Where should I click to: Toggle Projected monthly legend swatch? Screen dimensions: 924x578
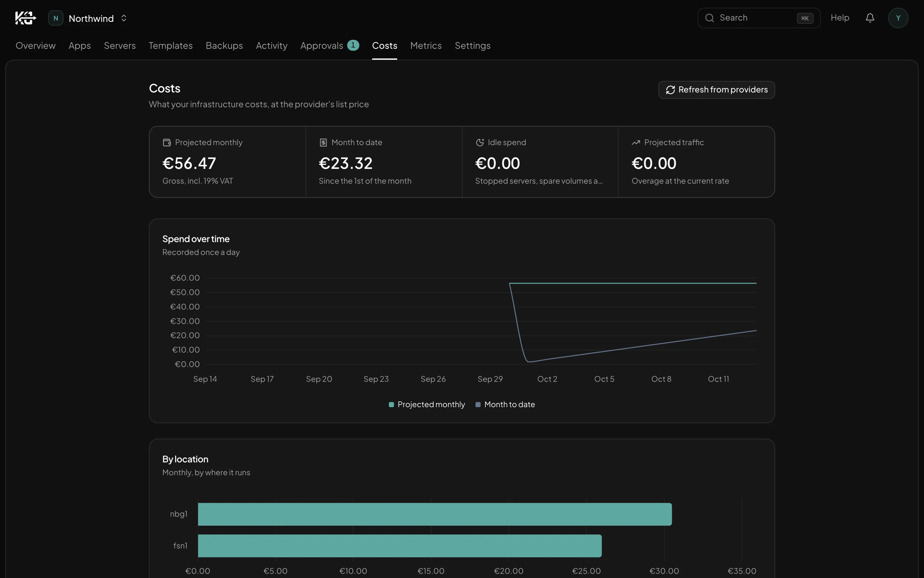coord(391,405)
